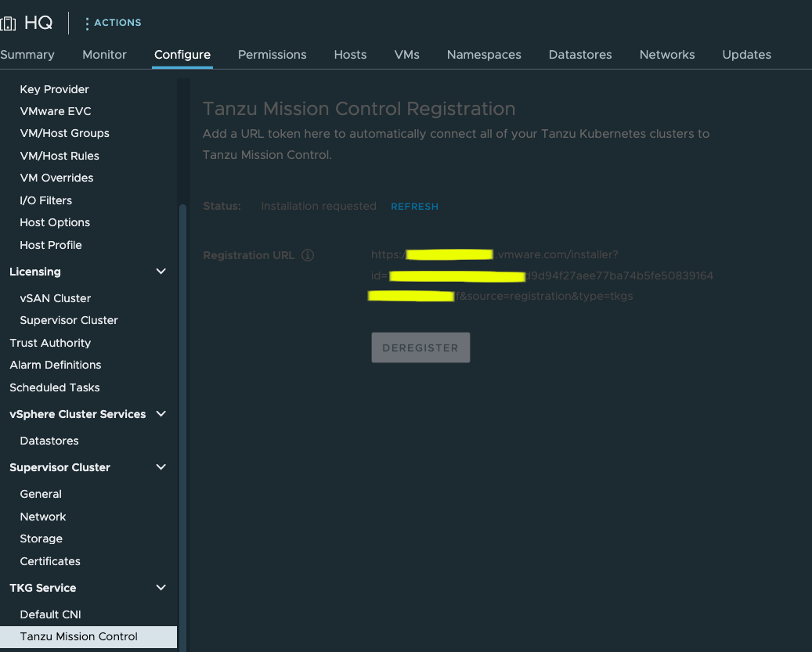Select Key Provider in the sidebar
This screenshot has height=652, width=812.
pos(54,89)
